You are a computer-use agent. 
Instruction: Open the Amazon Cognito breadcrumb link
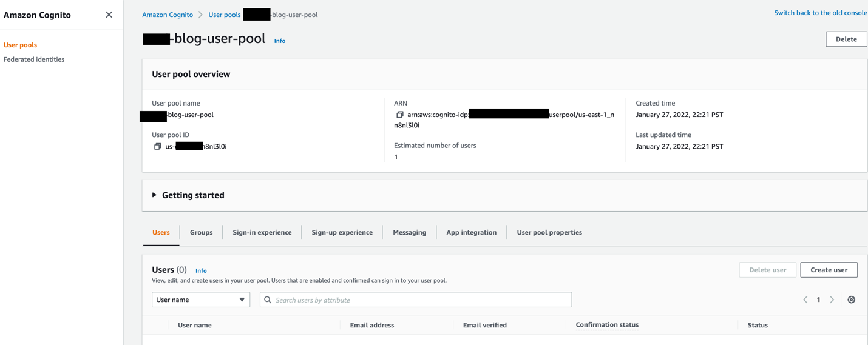(x=168, y=15)
